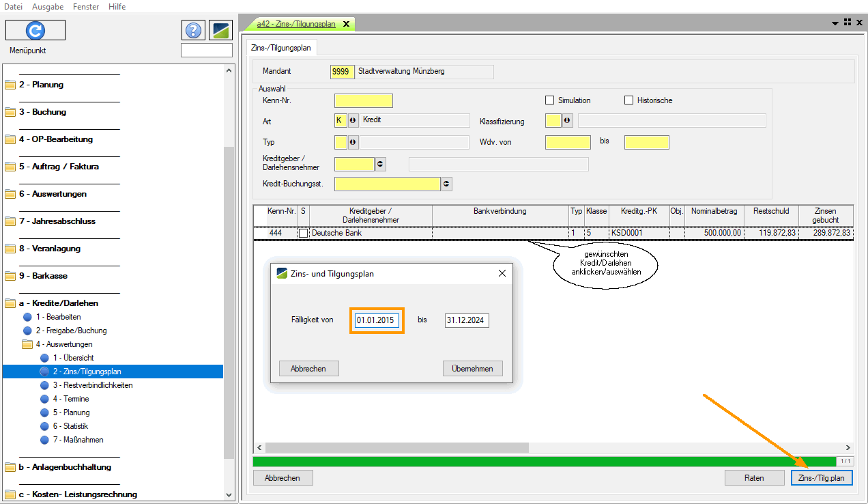The width and height of the screenshot is (868, 504).
Task: Tick the S checkbox for Deutsche Bank row
Action: pos(303,233)
